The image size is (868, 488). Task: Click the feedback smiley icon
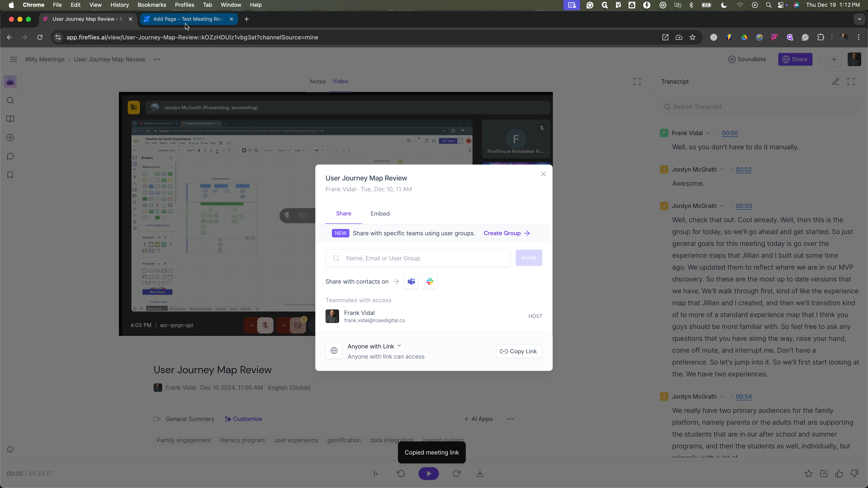(10, 450)
